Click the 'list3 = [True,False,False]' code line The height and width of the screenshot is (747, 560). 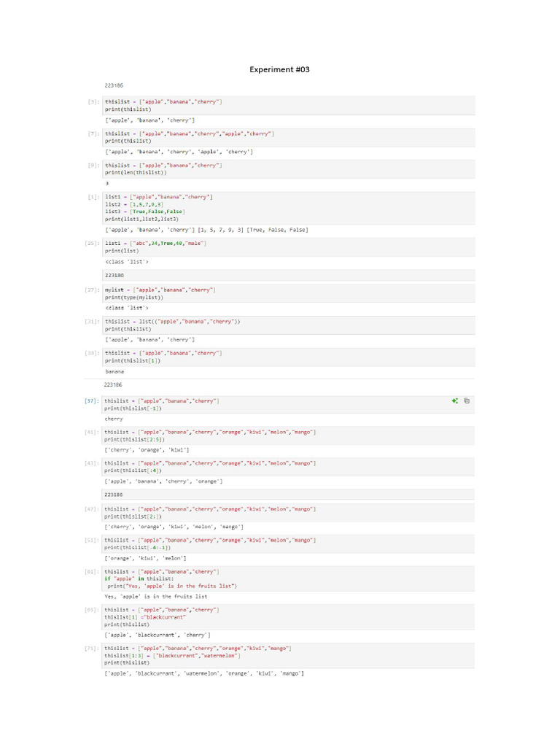(x=145, y=212)
